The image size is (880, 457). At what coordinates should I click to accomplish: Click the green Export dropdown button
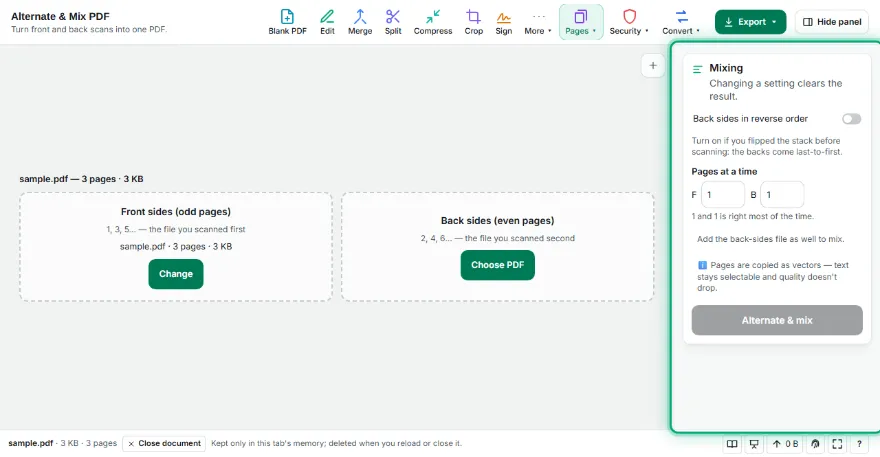(750, 22)
